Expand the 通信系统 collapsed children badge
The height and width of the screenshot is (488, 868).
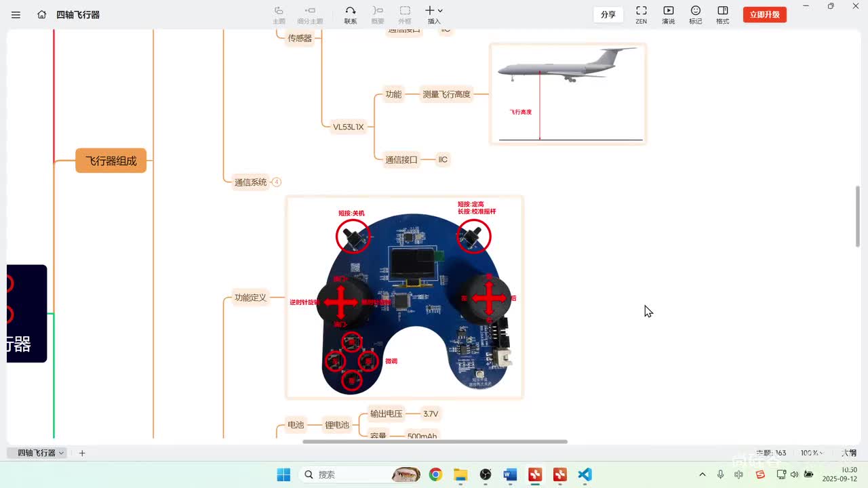point(277,182)
